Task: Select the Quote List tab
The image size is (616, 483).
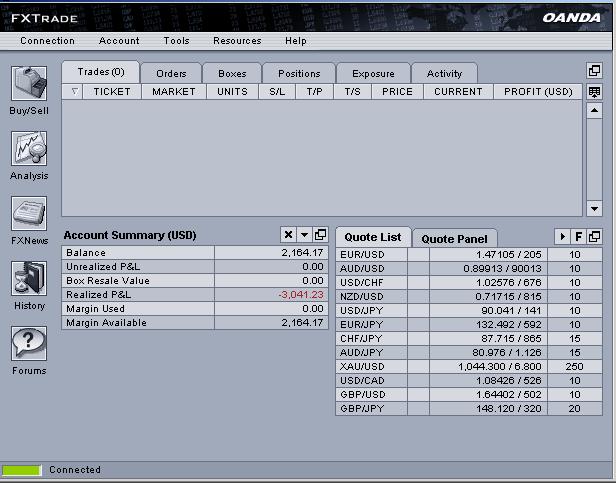Action: tap(373, 237)
